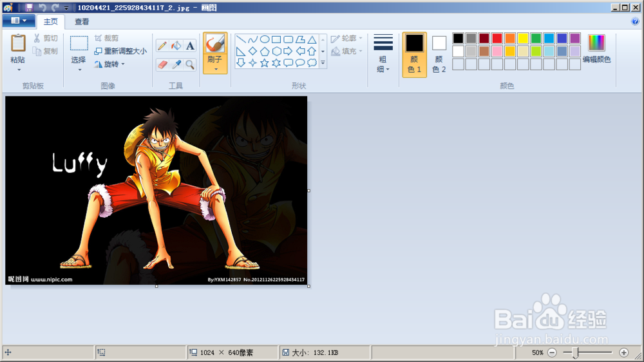Select the triangle shape

point(312,39)
